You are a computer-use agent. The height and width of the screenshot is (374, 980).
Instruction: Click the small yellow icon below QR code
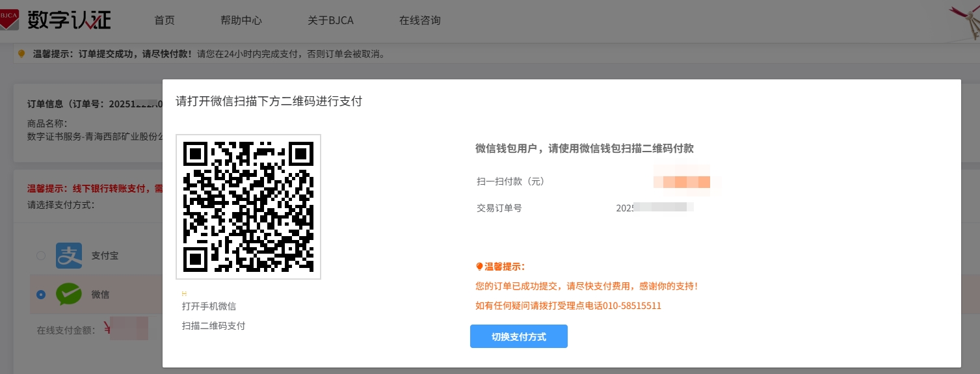(184, 293)
